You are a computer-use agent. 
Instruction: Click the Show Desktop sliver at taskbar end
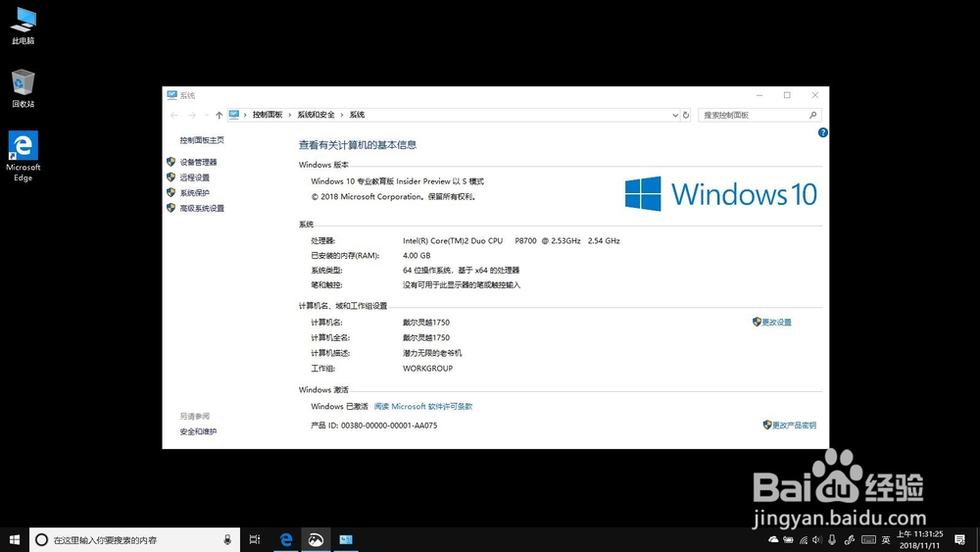pos(977,539)
